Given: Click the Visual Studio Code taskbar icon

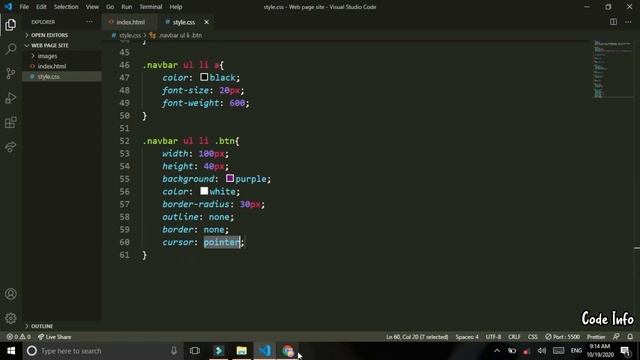Looking at the screenshot, I should pyautogui.click(x=265, y=351).
